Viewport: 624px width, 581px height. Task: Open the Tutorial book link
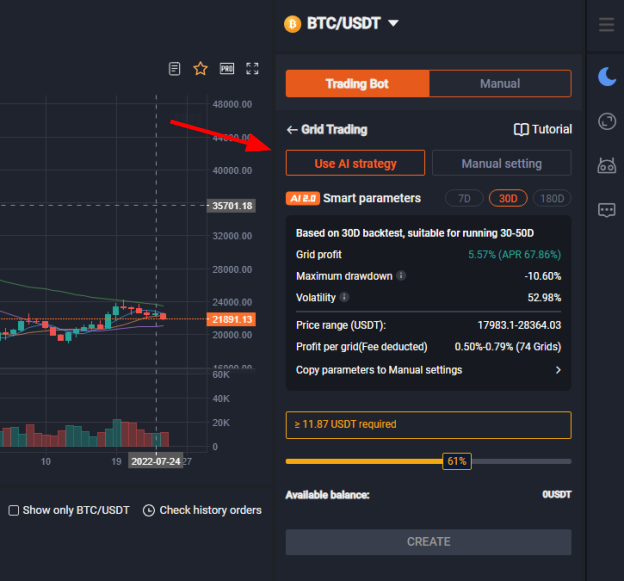click(x=543, y=129)
